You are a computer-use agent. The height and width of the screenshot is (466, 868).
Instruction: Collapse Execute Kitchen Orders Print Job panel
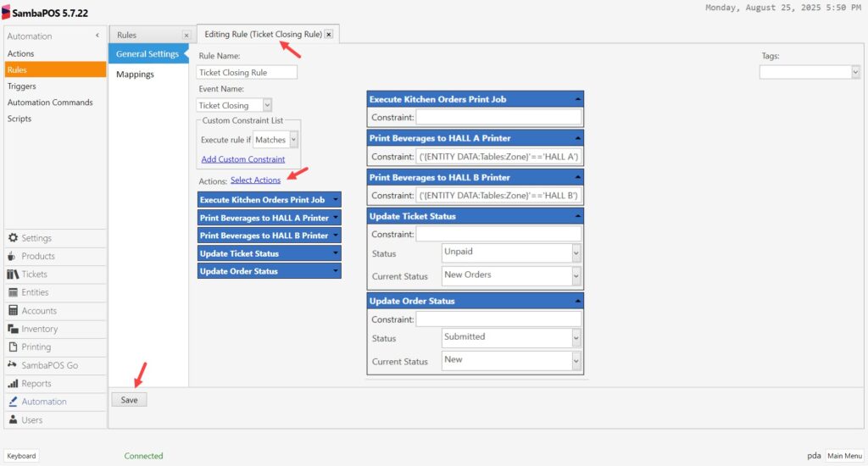pyautogui.click(x=577, y=99)
